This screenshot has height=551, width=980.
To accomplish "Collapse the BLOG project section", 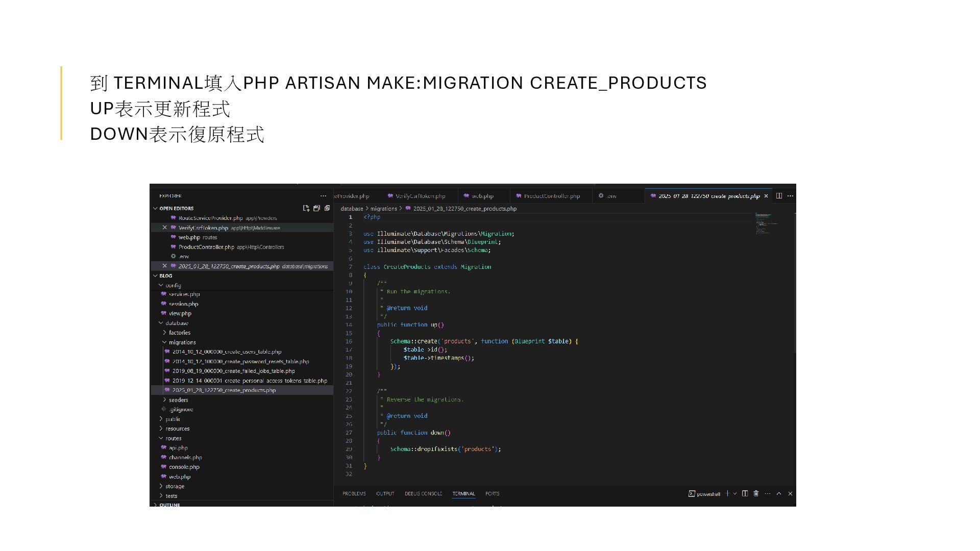I will point(155,275).
